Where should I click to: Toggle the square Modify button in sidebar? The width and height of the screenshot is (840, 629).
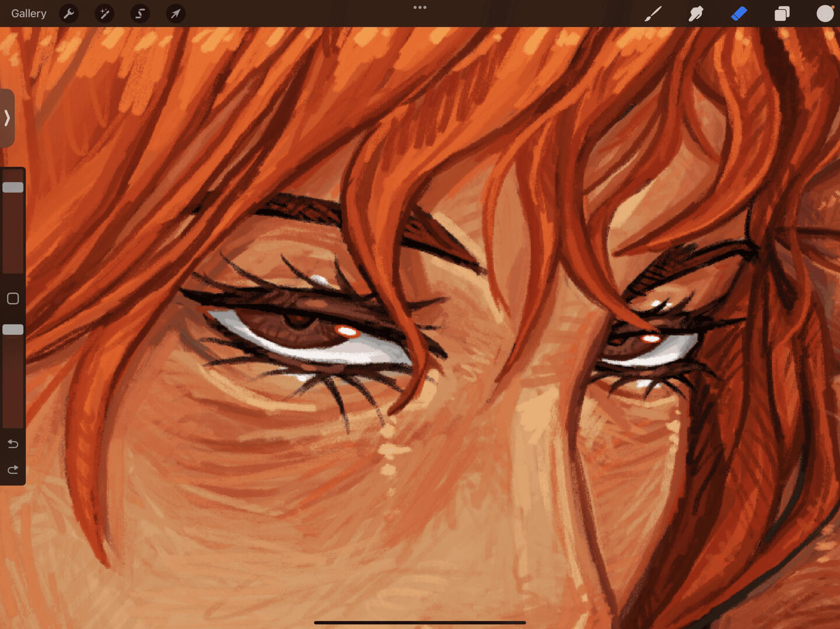(13, 298)
